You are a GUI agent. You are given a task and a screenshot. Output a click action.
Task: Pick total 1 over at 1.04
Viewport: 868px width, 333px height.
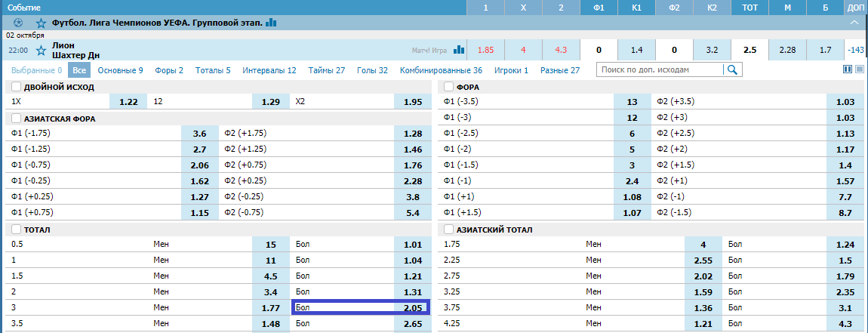point(412,260)
